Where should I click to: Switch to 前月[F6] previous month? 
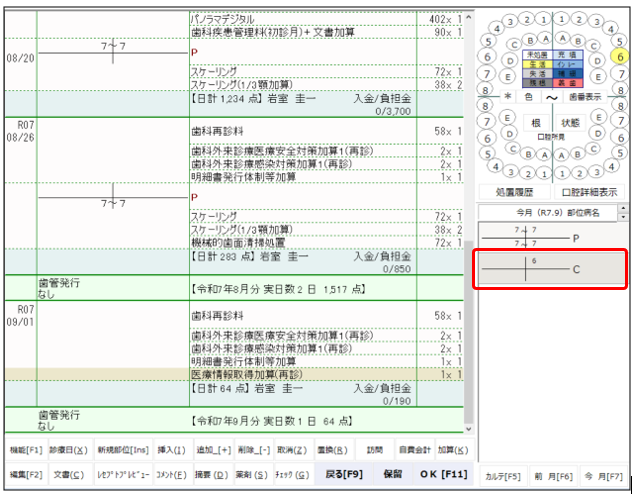pyautogui.click(x=552, y=475)
